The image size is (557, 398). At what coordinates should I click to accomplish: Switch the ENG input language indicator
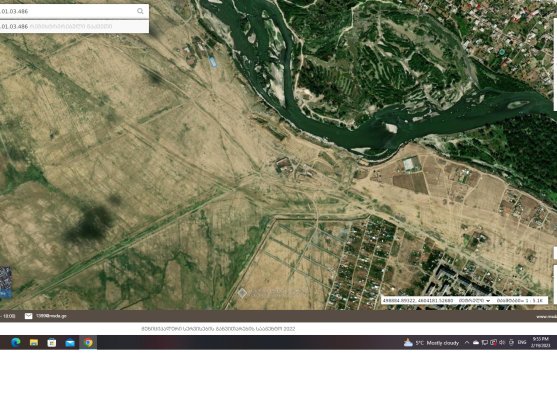(522, 343)
